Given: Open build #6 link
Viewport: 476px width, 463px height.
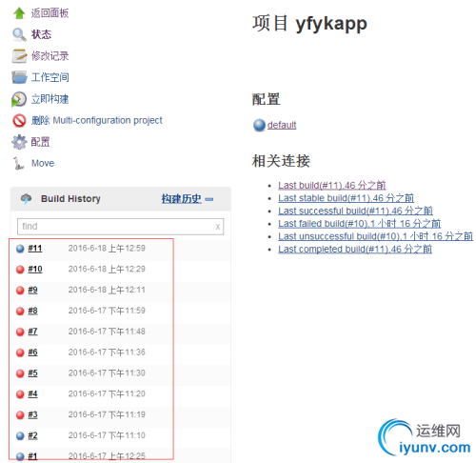Looking at the screenshot, I should (32, 352).
